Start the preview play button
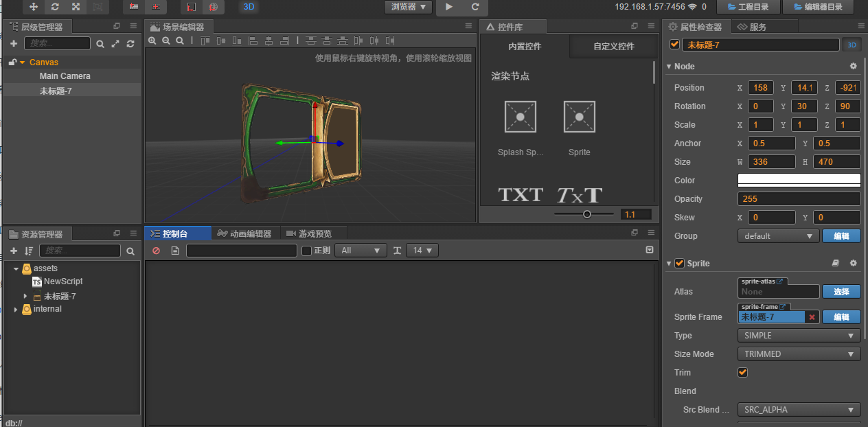Screen dimensions: 868x427 click(x=449, y=7)
